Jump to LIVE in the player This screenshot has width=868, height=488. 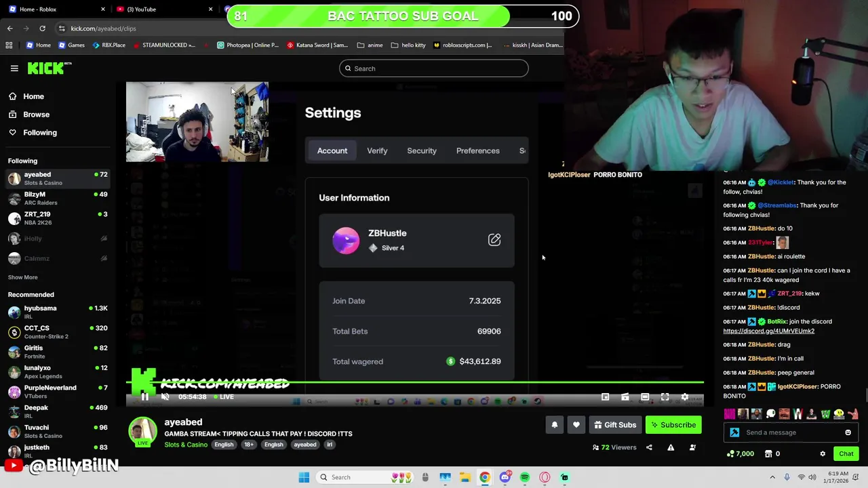coord(223,397)
